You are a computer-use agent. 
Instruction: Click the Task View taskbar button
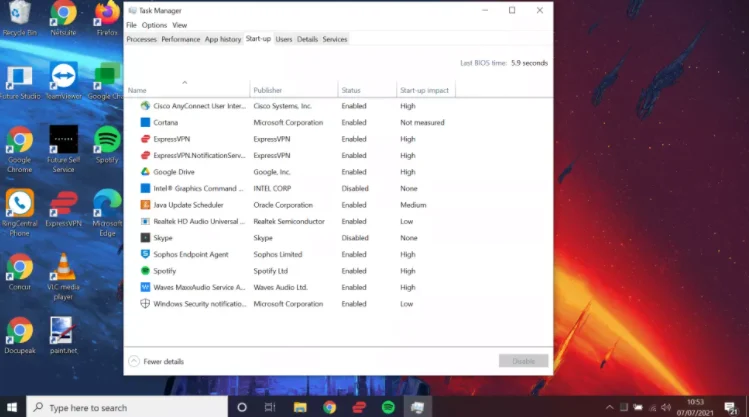click(270, 407)
